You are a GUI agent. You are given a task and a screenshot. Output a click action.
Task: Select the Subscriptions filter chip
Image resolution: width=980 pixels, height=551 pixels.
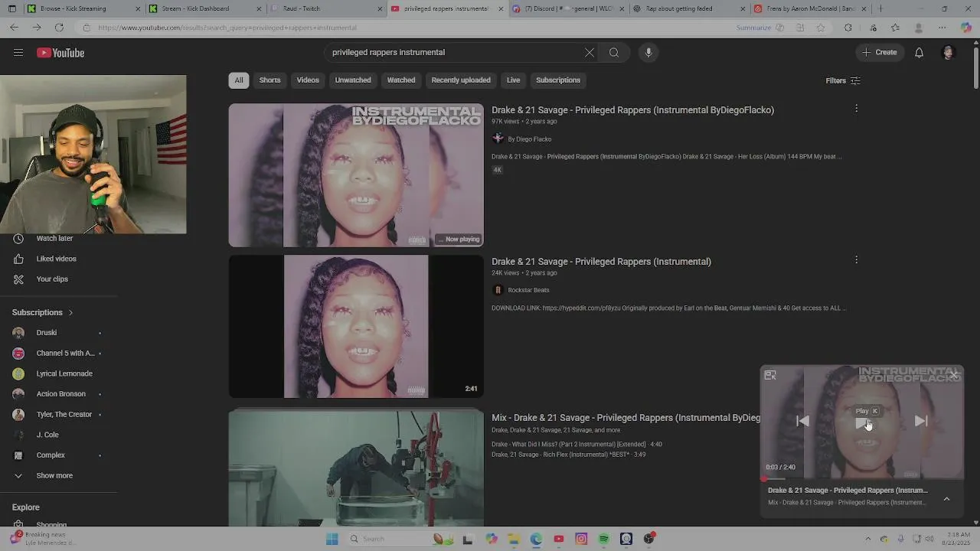pos(558,80)
